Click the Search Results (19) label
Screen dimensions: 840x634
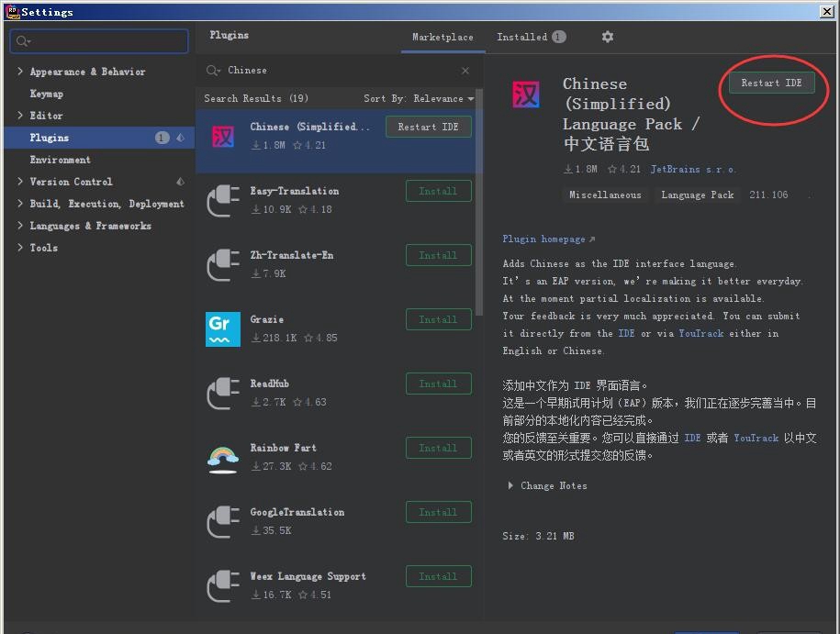[256, 98]
